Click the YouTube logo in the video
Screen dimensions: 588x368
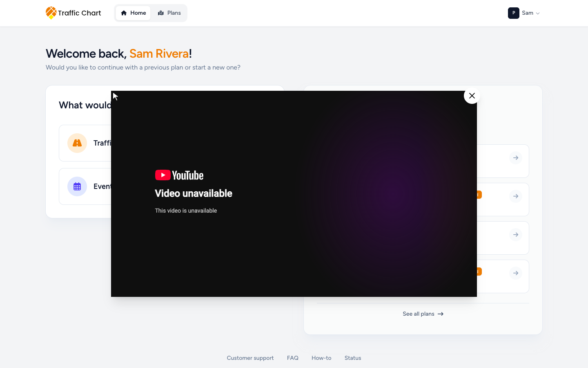coord(179,175)
